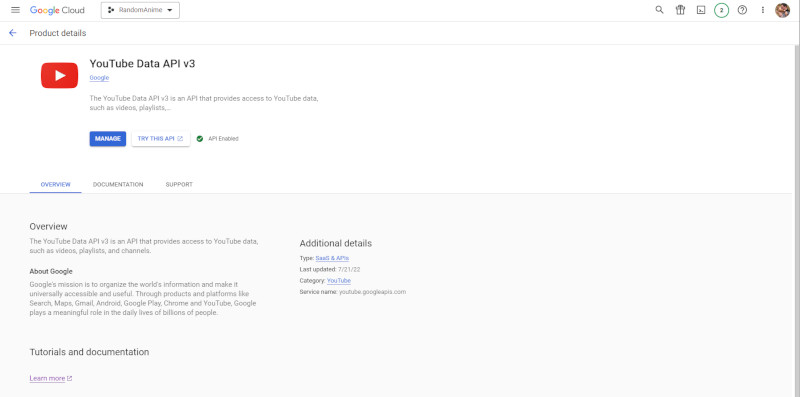Open the three-dot settings menu

[x=763, y=10]
